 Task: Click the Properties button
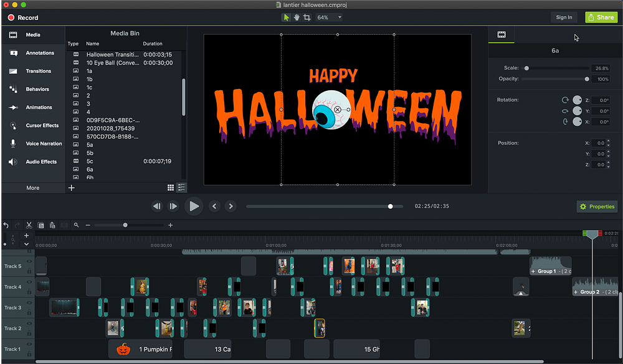click(596, 207)
